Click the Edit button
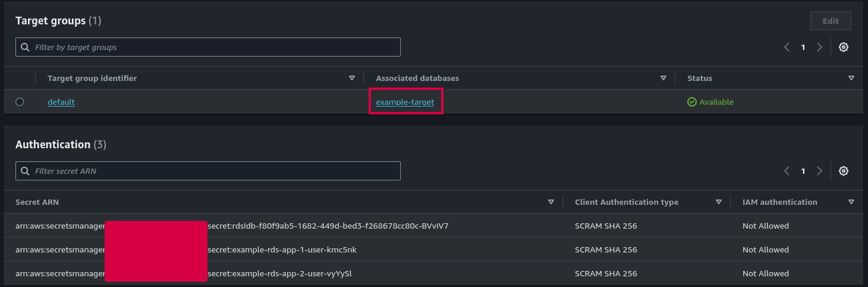The image size is (868, 287). 830,21
